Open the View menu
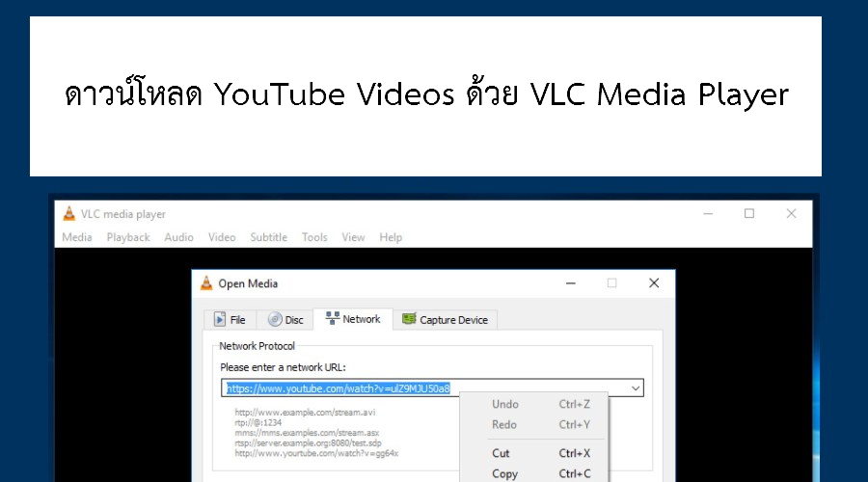 (353, 237)
